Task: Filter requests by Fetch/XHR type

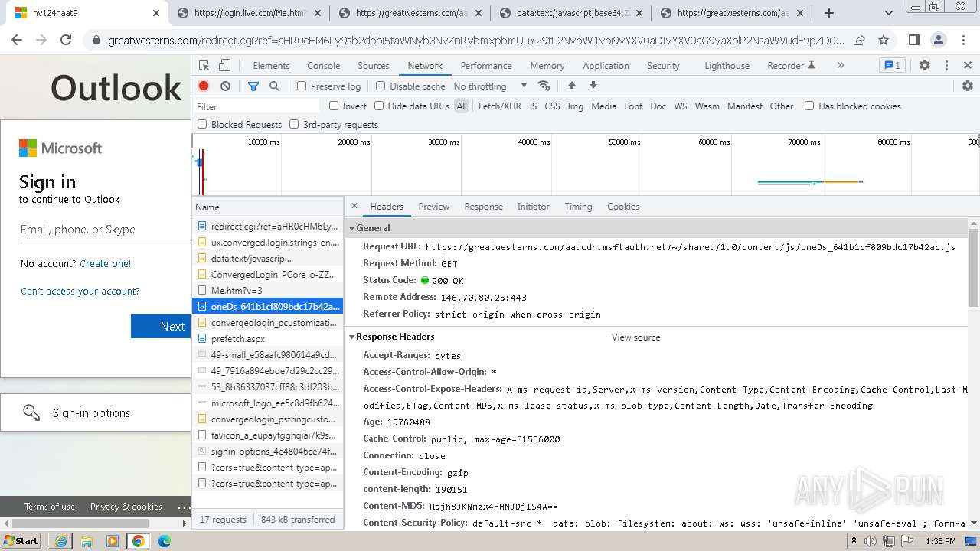Action: (499, 106)
